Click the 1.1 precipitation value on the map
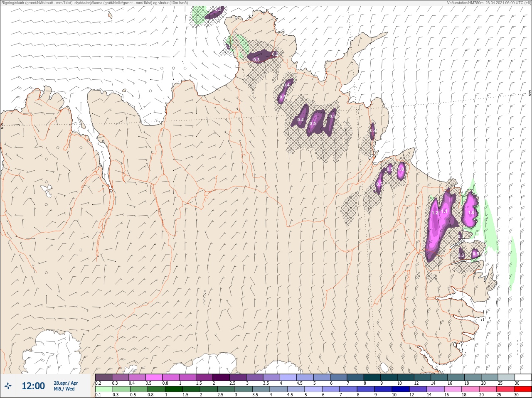The height and width of the screenshot is (398, 532). [444, 211]
